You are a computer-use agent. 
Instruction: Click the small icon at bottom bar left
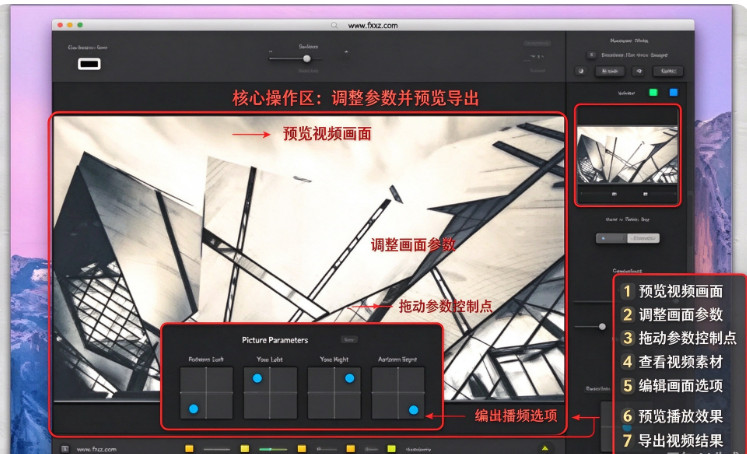coord(65,449)
